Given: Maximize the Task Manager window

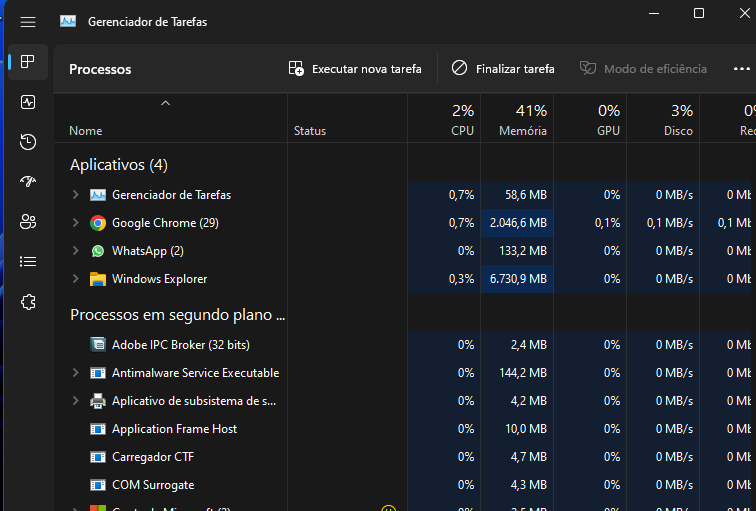Looking at the screenshot, I should click(x=699, y=13).
